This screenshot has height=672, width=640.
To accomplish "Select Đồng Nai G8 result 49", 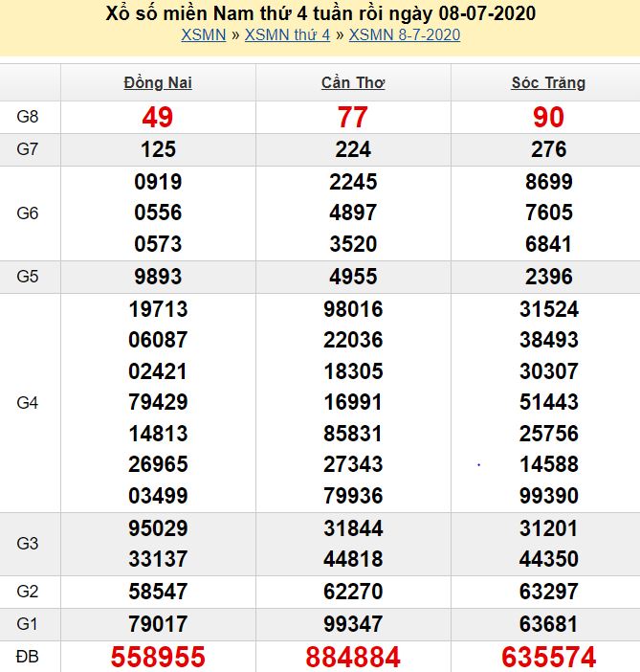I will pyautogui.click(x=158, y=117).
